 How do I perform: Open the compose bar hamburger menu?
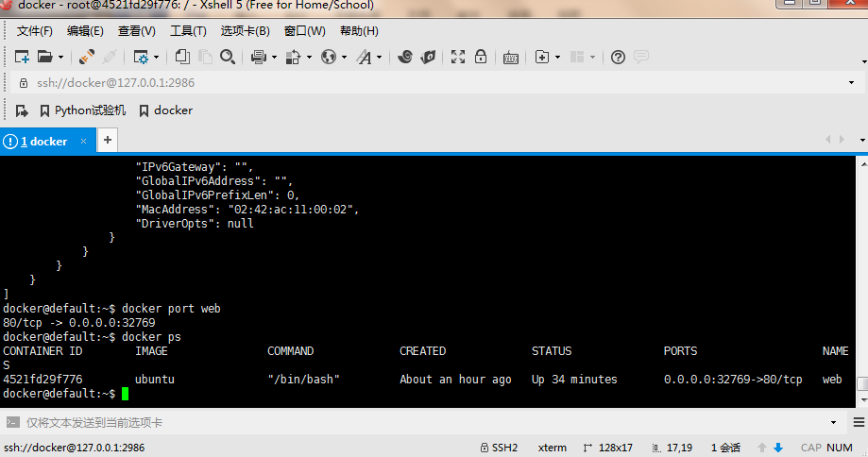coord(859,423)
